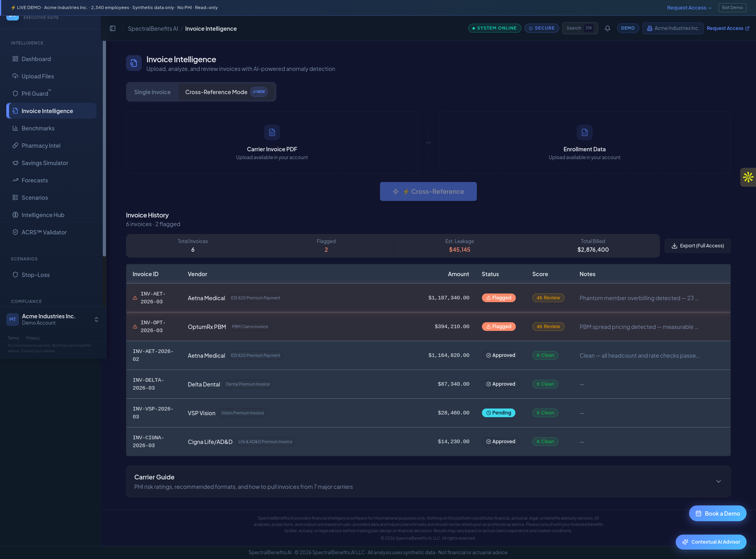Toggle the sidebar panel icon
The height and width of the screenshot is (559, 756).
[x=113, y=28]
